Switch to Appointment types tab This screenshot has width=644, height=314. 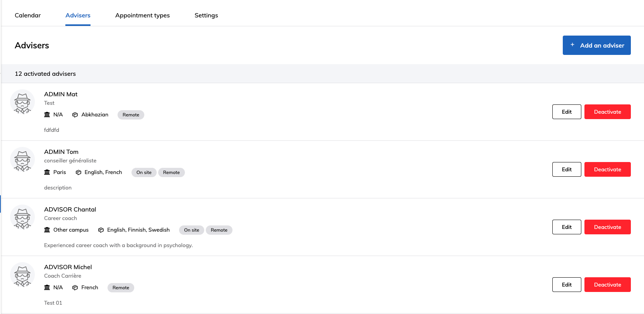[142, 15]
